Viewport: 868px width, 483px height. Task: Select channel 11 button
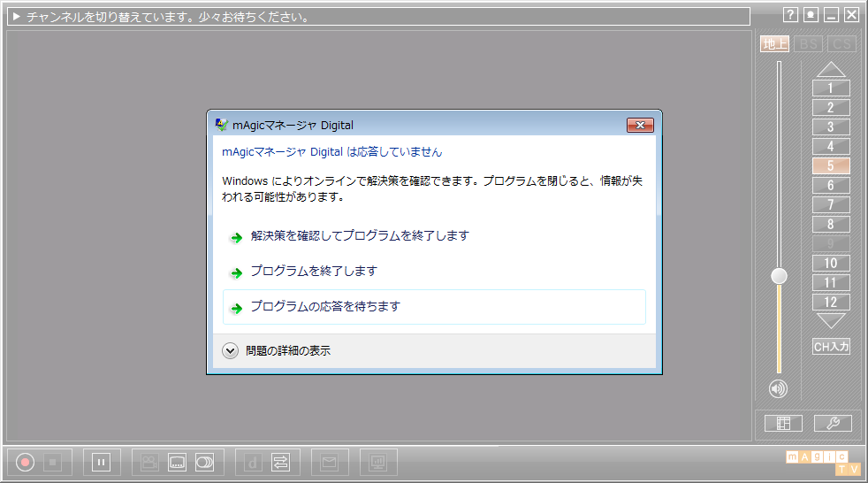[x=831, y=282]
